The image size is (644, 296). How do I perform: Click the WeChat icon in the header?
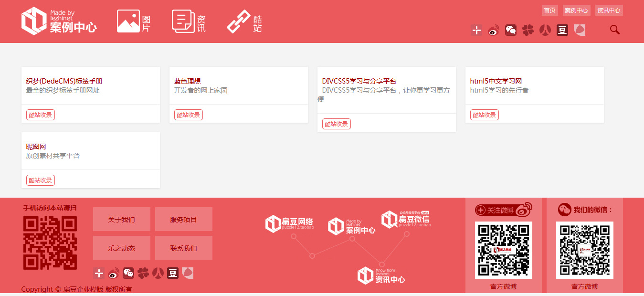[x=511, y=30]
